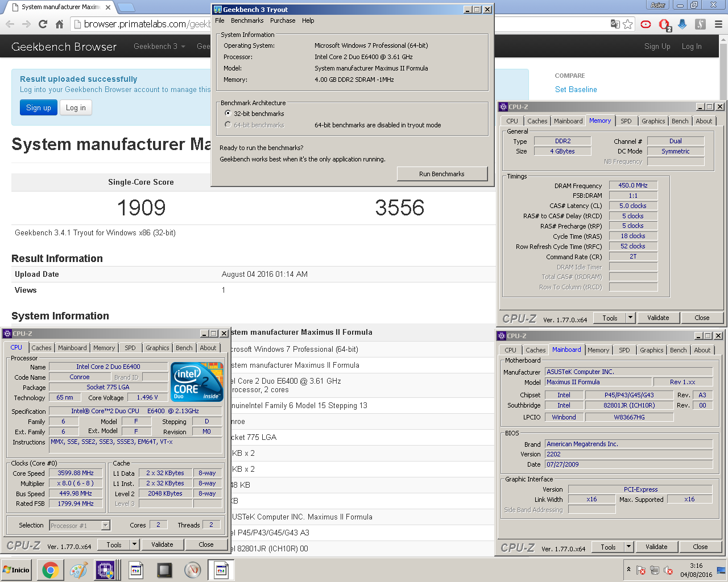Click the Show Desktop icon beside the clock

pos(721,570)
